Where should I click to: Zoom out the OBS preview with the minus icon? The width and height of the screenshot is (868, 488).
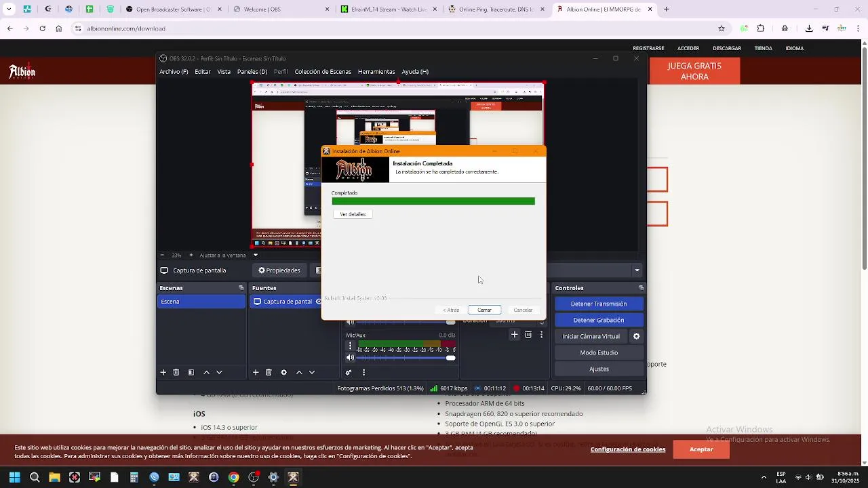(162, 255)
